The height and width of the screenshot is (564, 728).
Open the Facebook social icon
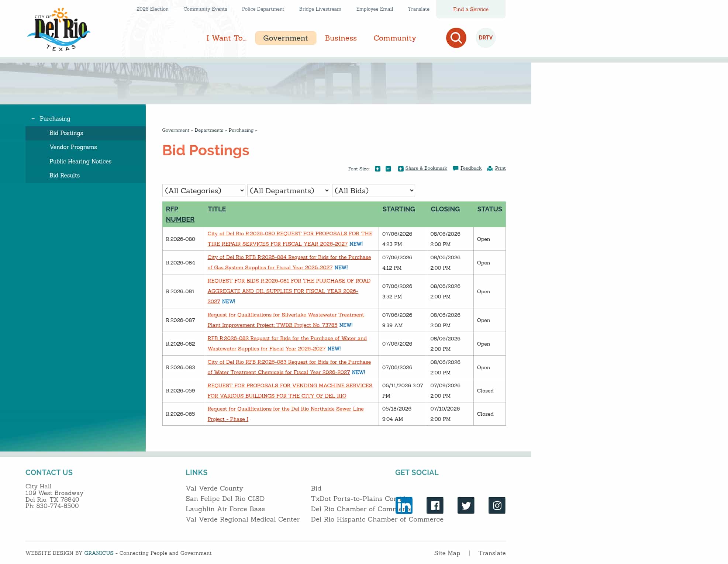(435, 505)
